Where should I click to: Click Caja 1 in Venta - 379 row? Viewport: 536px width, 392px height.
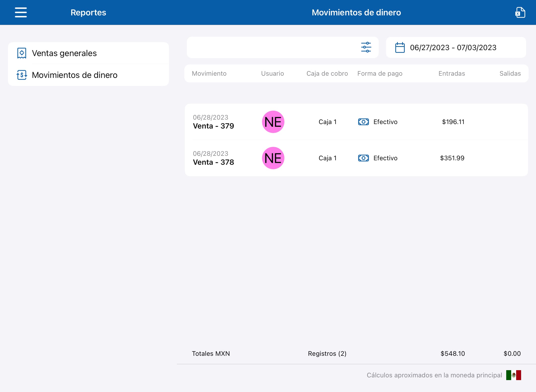coord(328,122)
